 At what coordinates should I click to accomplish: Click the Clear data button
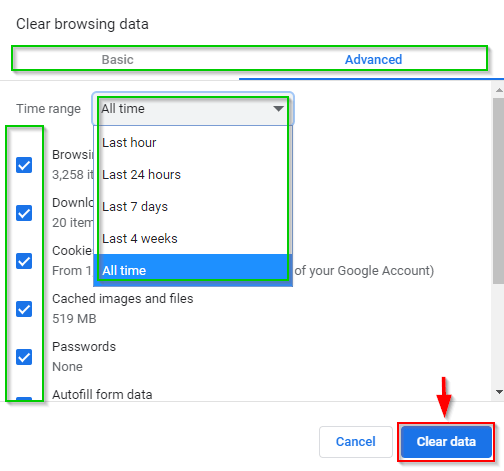(446, 442)
